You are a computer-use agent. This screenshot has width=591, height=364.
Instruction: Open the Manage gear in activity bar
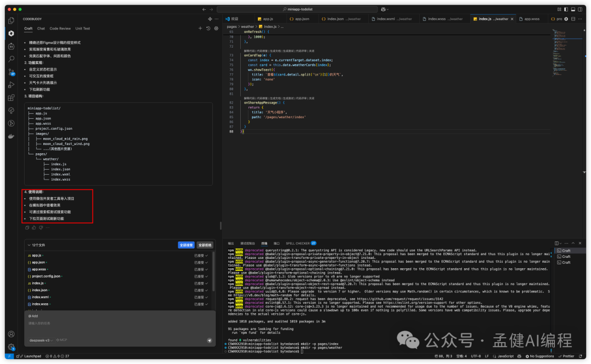coord(11,346)
